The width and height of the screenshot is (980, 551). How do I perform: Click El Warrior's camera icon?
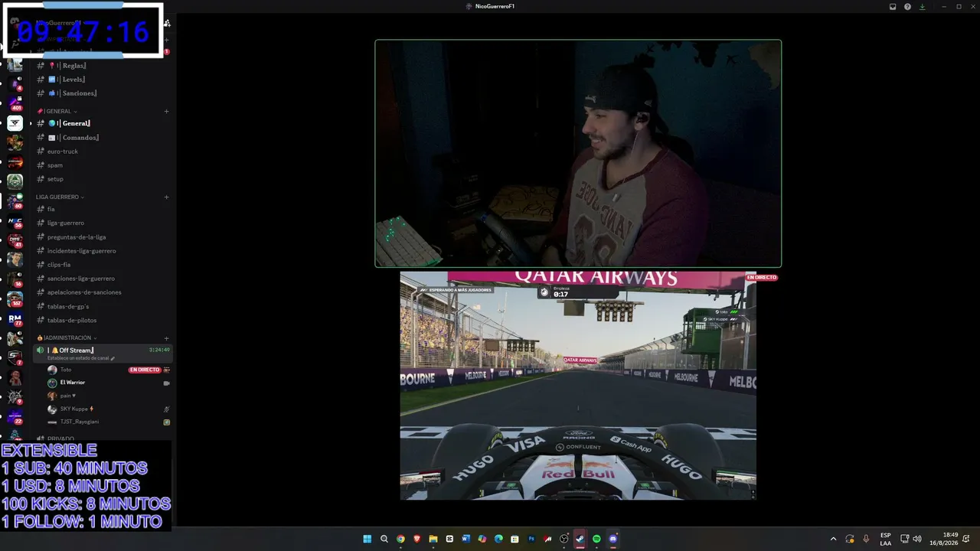[x=166, y=383]
